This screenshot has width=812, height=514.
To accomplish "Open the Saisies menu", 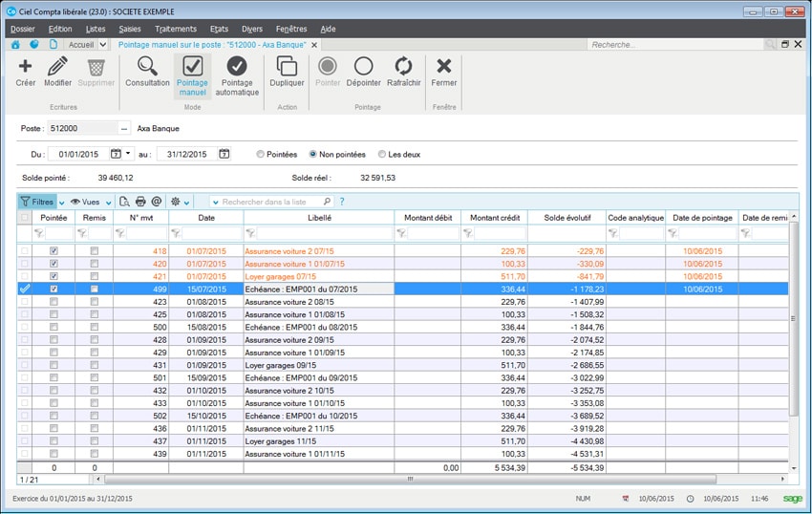I will (x=130, y=29).
